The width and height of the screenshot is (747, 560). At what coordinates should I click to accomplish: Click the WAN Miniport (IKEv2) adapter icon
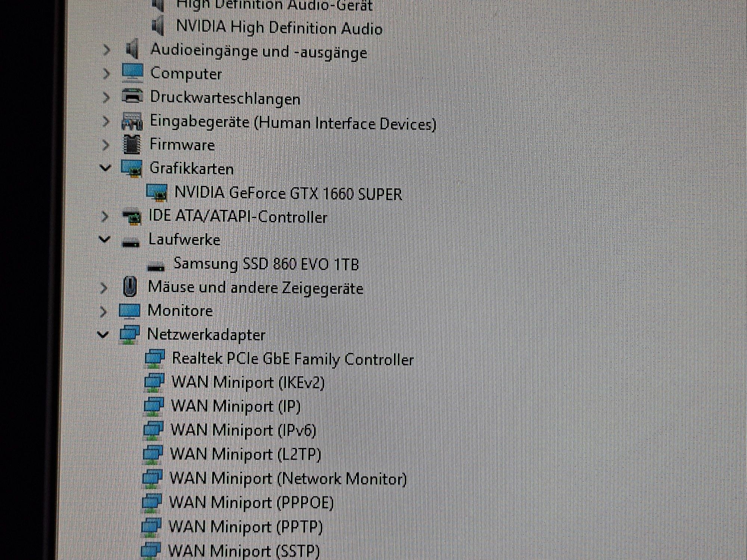coord(154,382)
